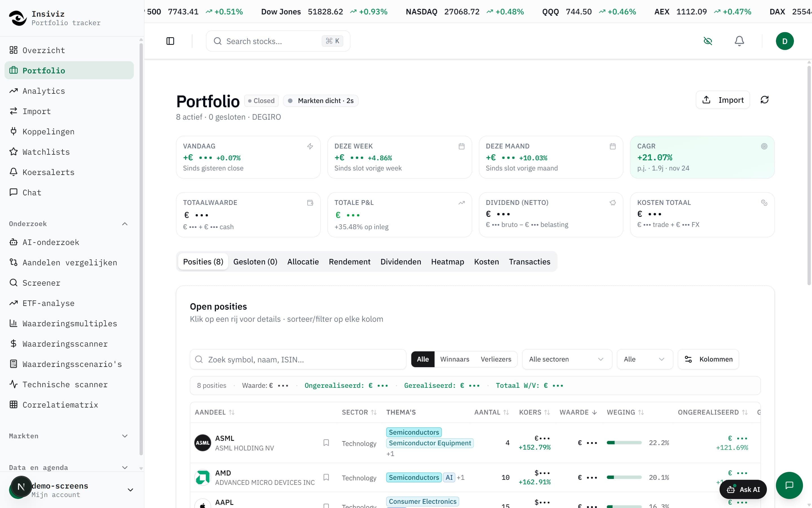
Task: Open Overzicht in the sidebar
Action: pyautogui.click(x=69, y=50)
